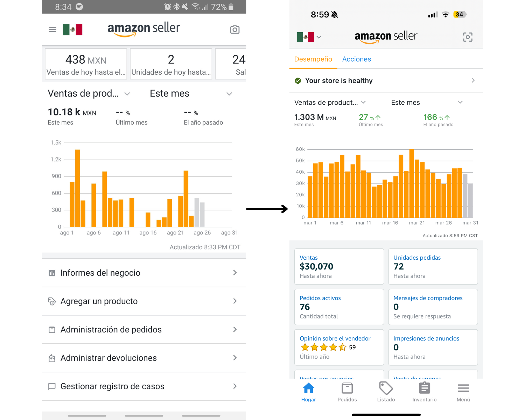Tap the Mexico flag in old app header
This screenshot has height=420, width=525.
pyautogui.click(x=73, y=29)
